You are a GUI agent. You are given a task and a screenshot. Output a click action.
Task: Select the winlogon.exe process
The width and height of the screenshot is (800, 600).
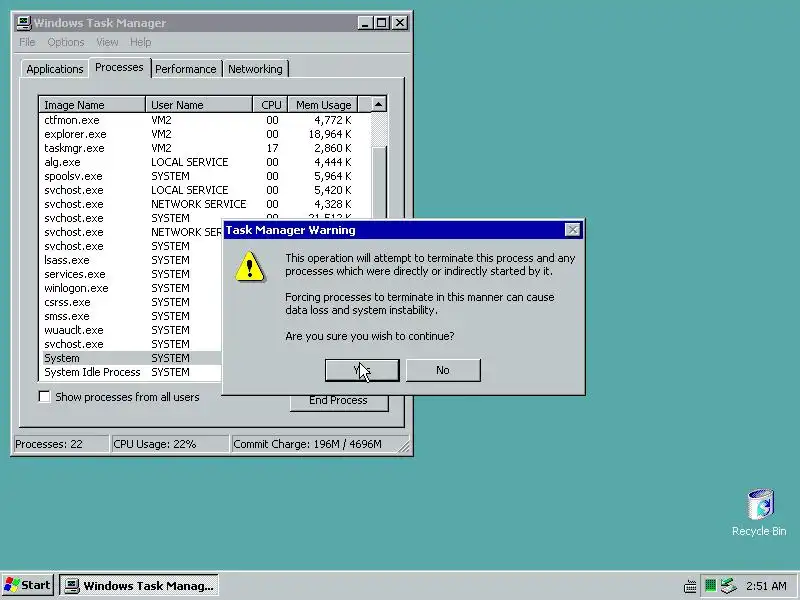click(131, 288)
